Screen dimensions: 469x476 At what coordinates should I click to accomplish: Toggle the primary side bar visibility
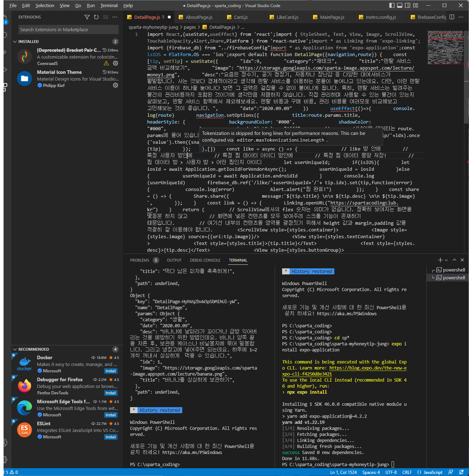[392, 5]
